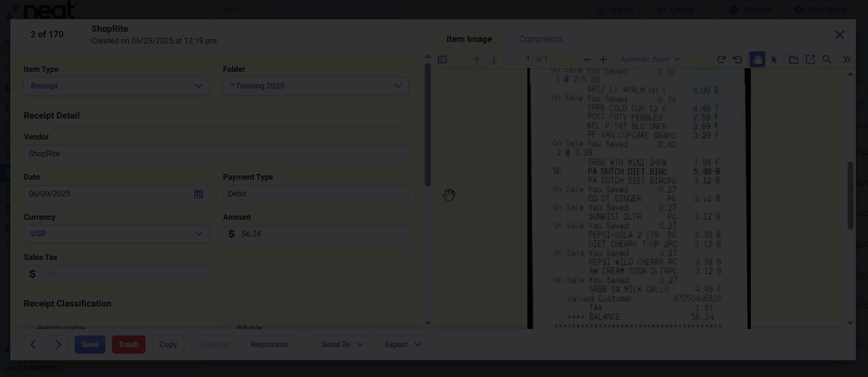This screenshot has width=868, height=377.
Task: Toggle the Billable checkbox
Action: click(228, 328)
